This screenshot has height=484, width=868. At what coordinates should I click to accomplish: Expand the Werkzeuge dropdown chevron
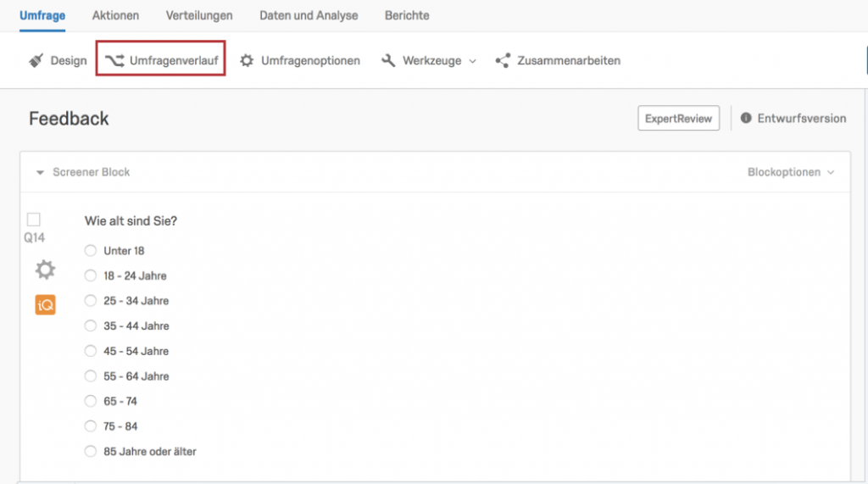(x=472, y=62)
